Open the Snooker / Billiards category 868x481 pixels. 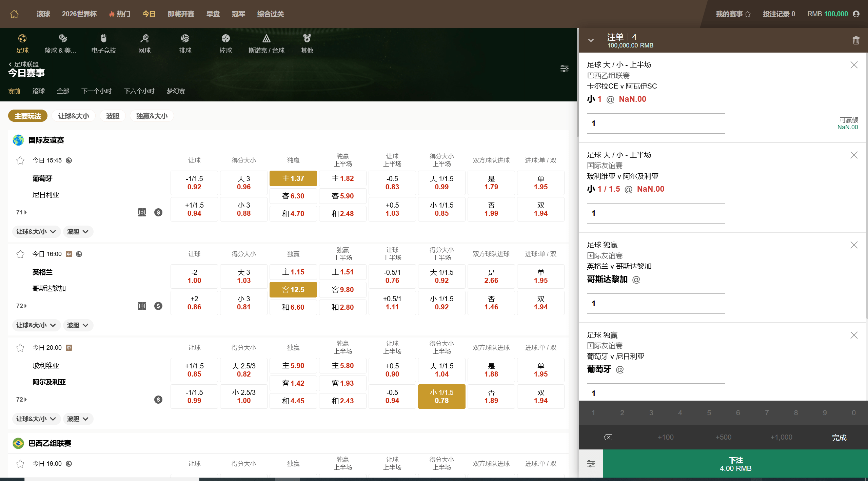267,44
